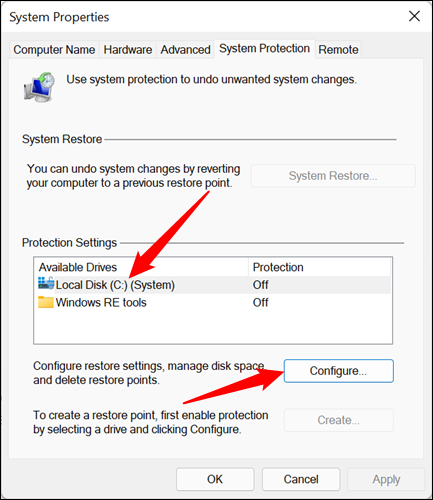Click the Create... restore point button
Screen dimensions: 433x500
338,420
